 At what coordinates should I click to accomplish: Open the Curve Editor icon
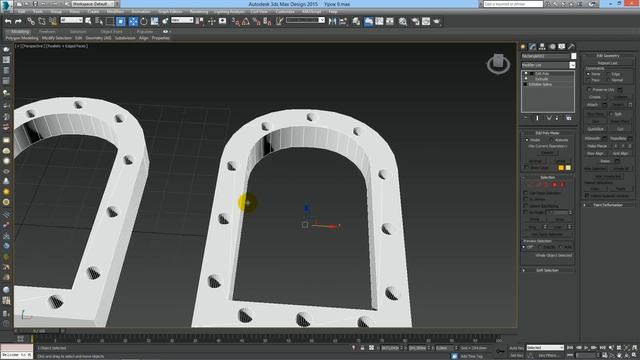(x=379, y=21)
